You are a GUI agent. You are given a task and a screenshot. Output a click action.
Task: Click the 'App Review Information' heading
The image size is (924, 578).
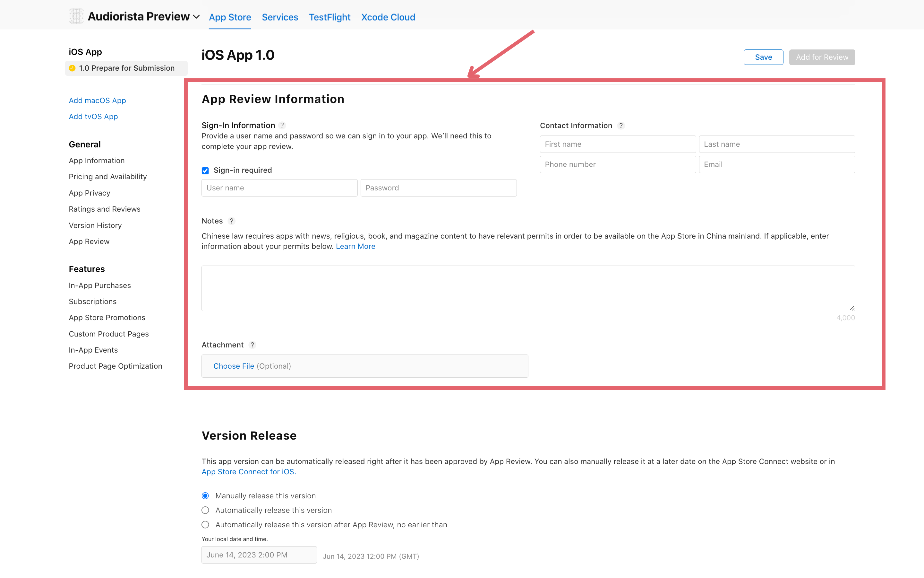click(x=273, y=99)
